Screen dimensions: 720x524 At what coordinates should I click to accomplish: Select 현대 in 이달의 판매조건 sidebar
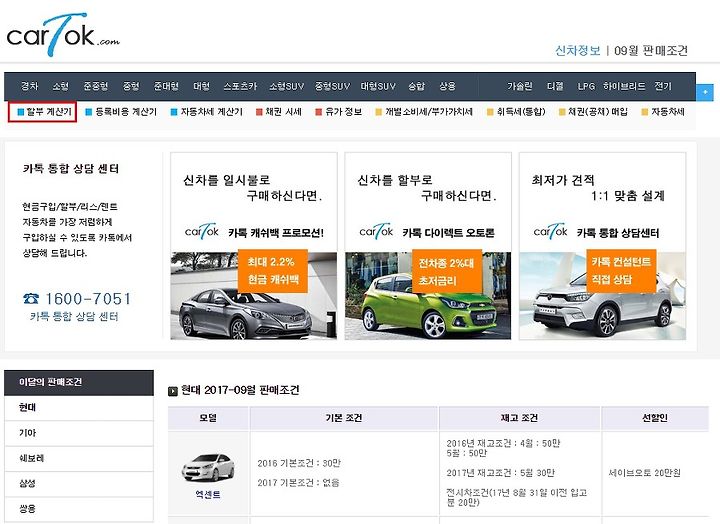(79, 408)
